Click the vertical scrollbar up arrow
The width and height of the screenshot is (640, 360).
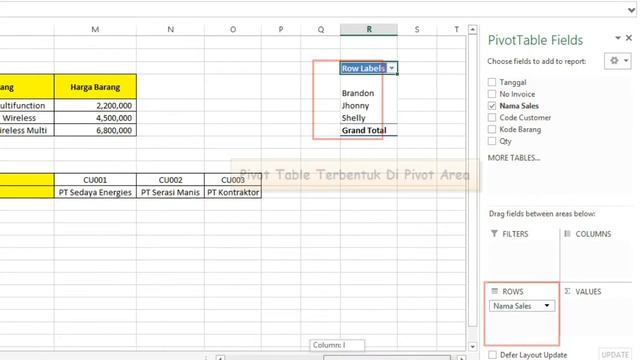[472, 29]
